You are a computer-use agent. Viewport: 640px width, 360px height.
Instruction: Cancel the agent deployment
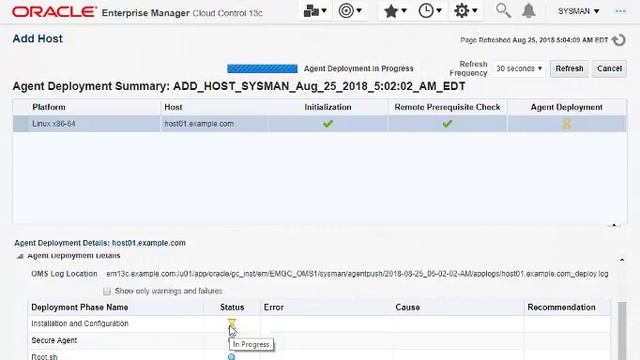(609, 69)
